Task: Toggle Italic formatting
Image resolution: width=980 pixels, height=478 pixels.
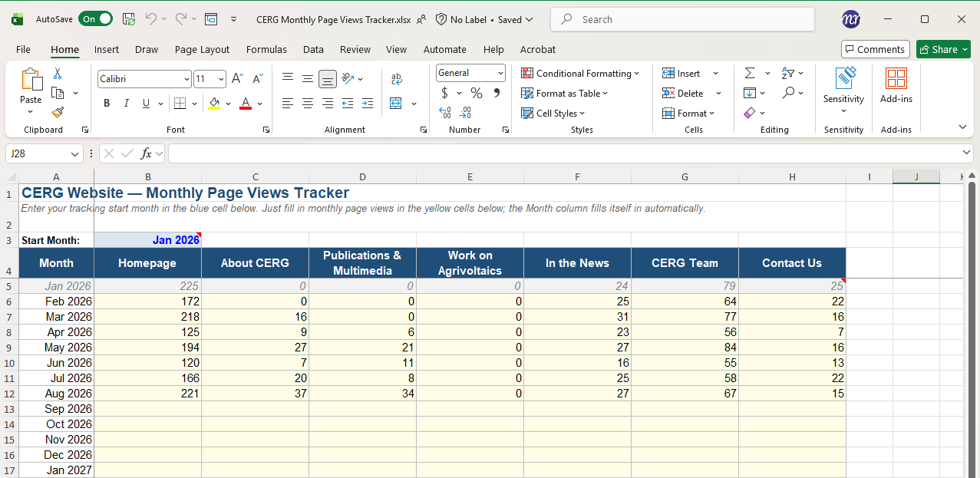Action: (126, 103)
